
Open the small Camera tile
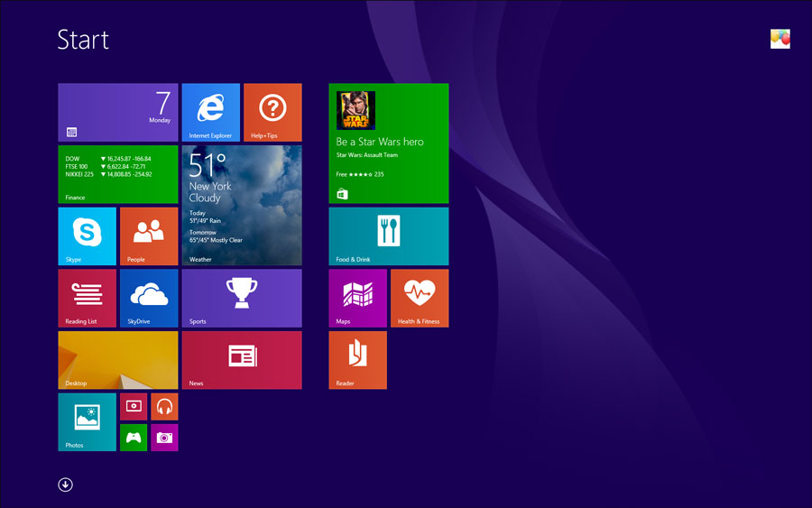pos(165,438)
